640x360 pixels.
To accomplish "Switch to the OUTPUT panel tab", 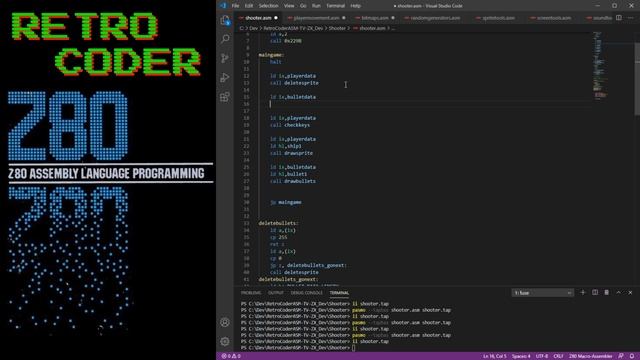I will pos(276,293).
